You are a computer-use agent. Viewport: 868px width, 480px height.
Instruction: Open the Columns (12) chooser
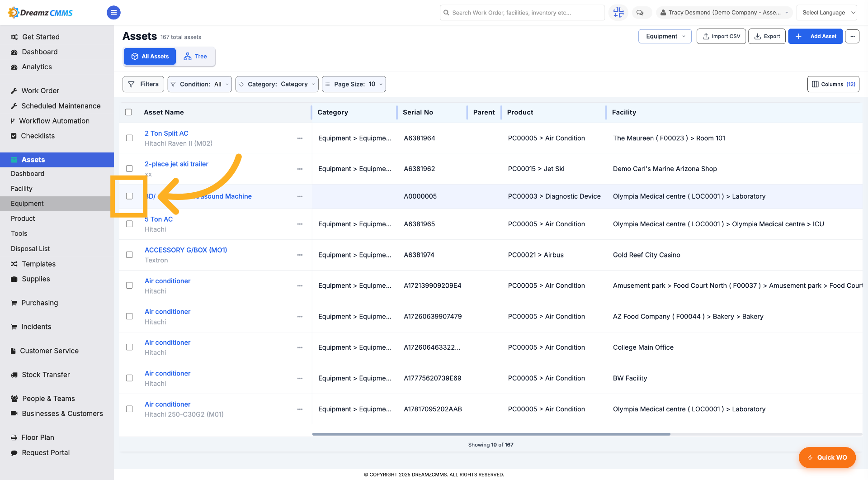(833, 84)
